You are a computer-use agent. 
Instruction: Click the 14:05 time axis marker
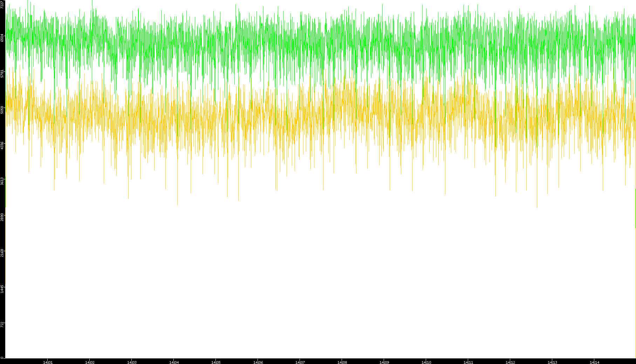click(x=216, y=362)
